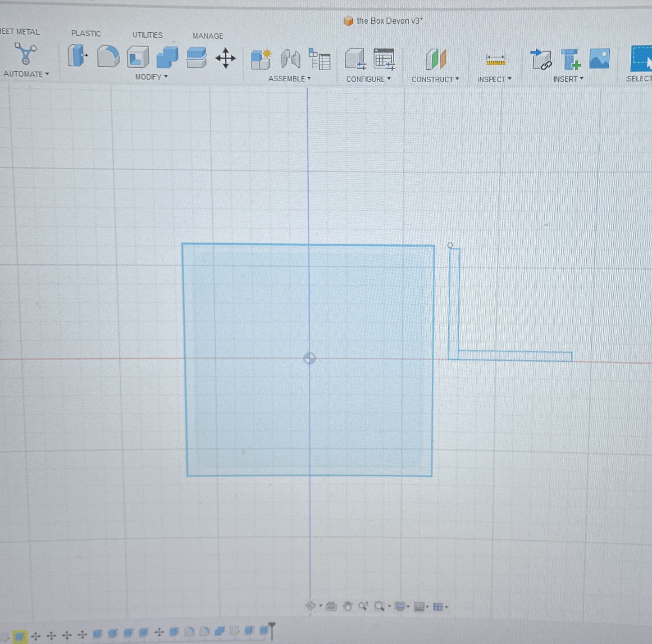Select the Press Pull tool
This screenshot has width=652, height=644.
click(77, 56)
